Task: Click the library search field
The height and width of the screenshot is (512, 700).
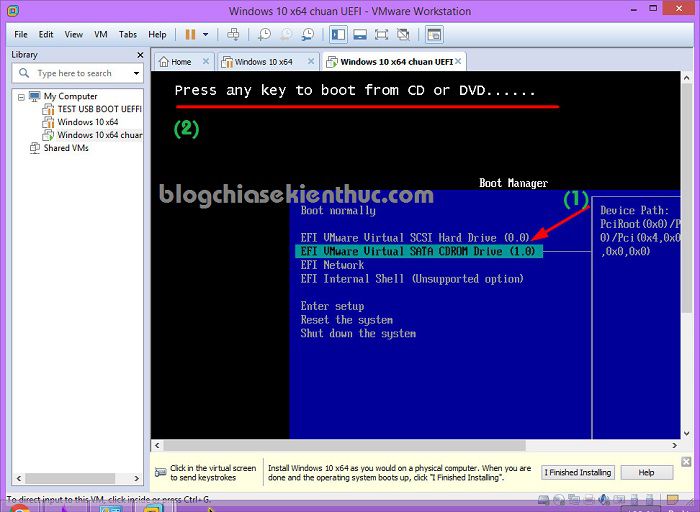Action: click(77, 73)
